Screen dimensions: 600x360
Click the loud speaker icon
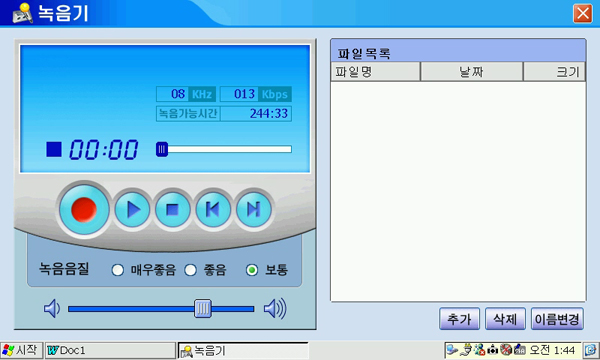[275, 308]
